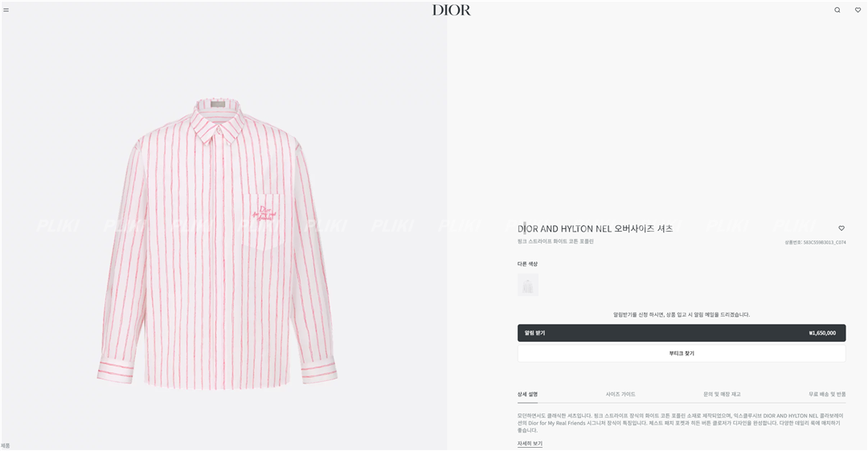Go to homepage via DIOR logo
This screenshot has height=451, width=868.
(x=451, y=10)
